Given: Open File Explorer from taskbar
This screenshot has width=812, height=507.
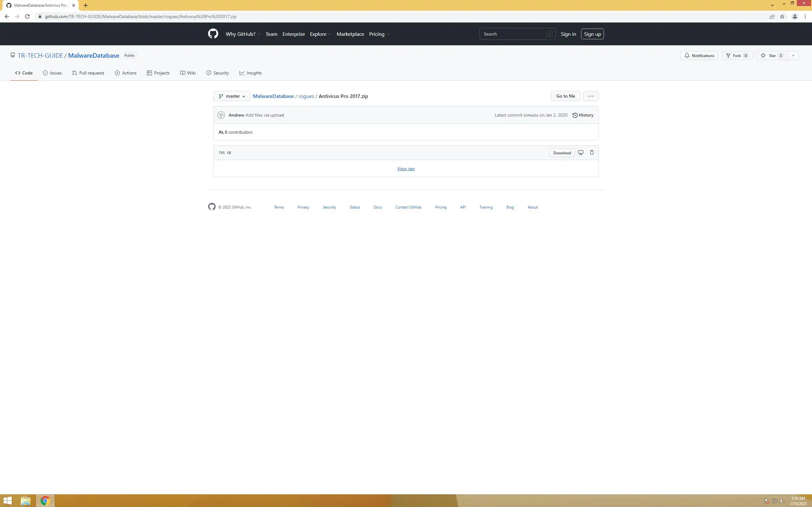Looking at the screenshot, I should coord(25,501).
